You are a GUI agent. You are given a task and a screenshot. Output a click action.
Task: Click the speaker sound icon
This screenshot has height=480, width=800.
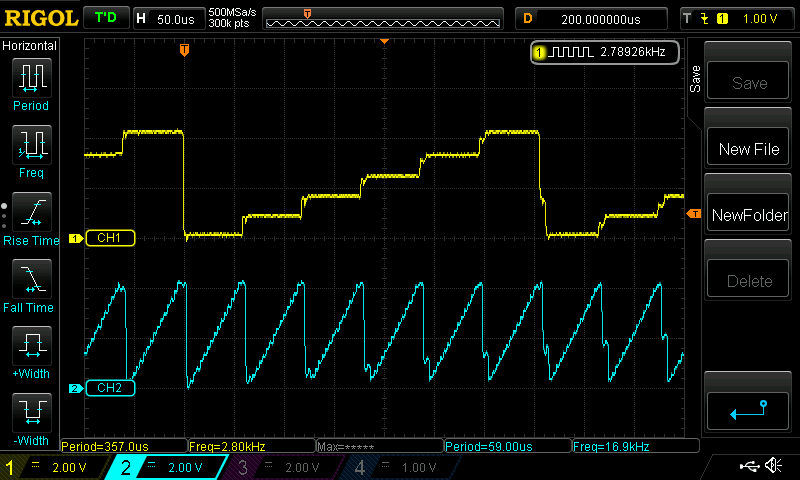click(x=773, y=466)
